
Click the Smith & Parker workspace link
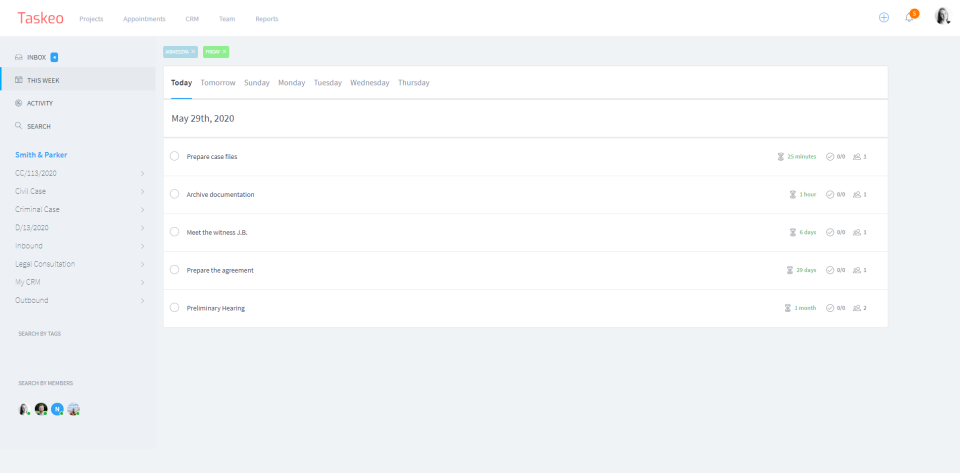[x=41, y=155]
